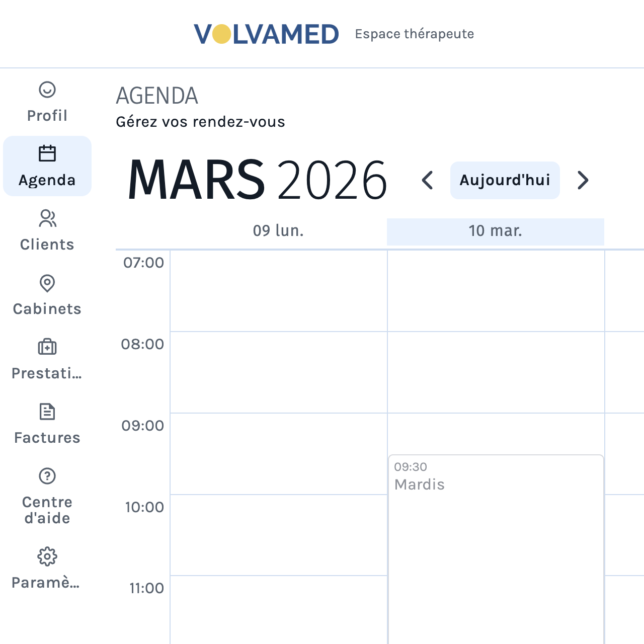Go to the previous week with left chevron
This screenshot has height=644, width=644.
point(428,180)
